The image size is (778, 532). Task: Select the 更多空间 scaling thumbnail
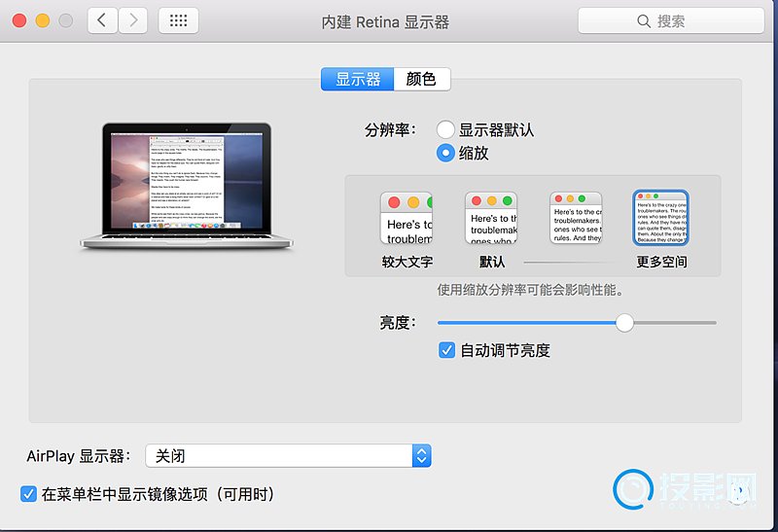click(x=660, y=218)
